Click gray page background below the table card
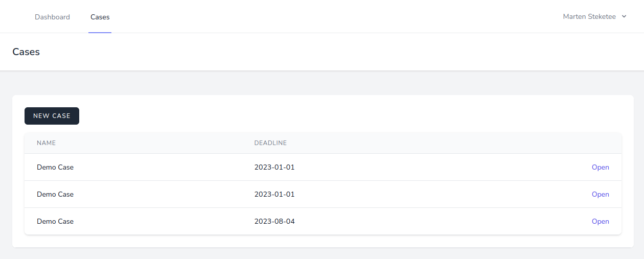The image size is (644, 259). 322,253
